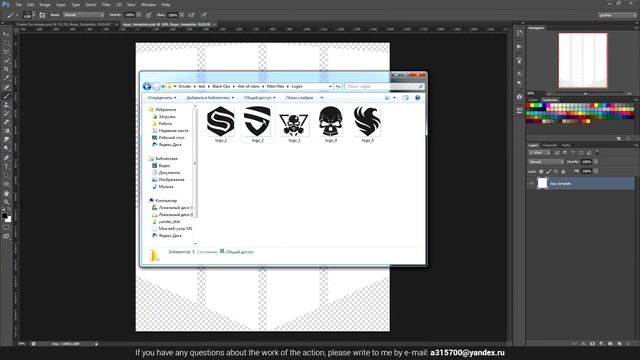Open the brush preset picker

[29, 15]
